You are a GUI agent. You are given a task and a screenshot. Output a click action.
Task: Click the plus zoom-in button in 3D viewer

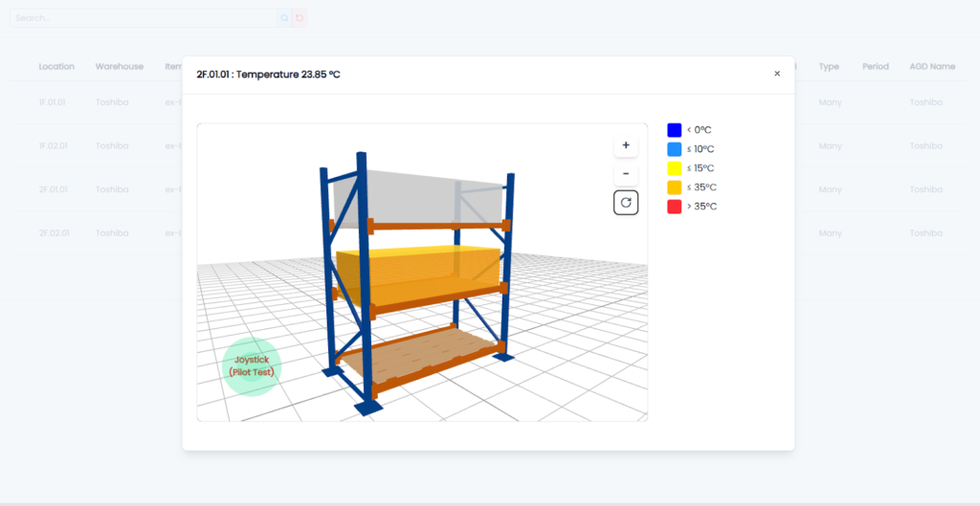(x=625, y=145)
